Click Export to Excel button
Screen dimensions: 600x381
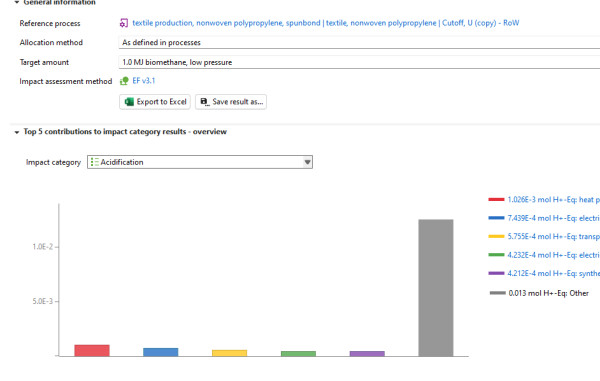[155, 102]
